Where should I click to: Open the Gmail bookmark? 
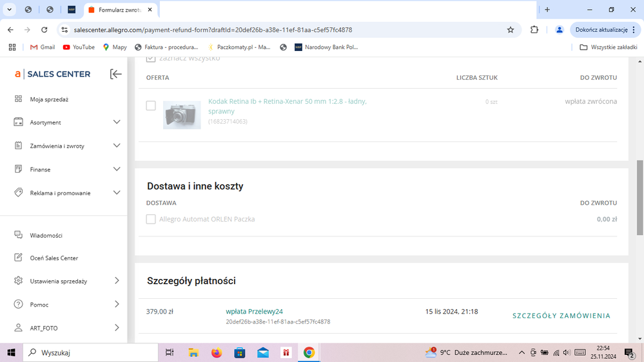(x=43, y=47)
